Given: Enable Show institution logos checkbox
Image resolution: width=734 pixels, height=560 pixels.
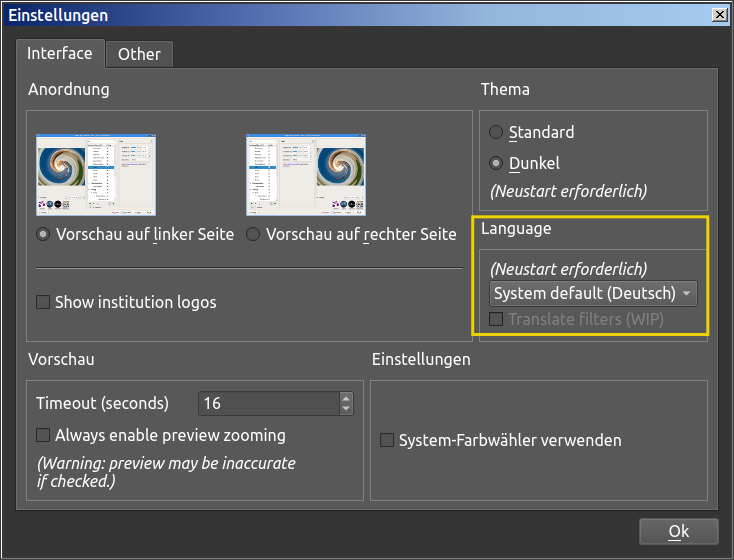Looking at the screenshot, I should [43, 302].
